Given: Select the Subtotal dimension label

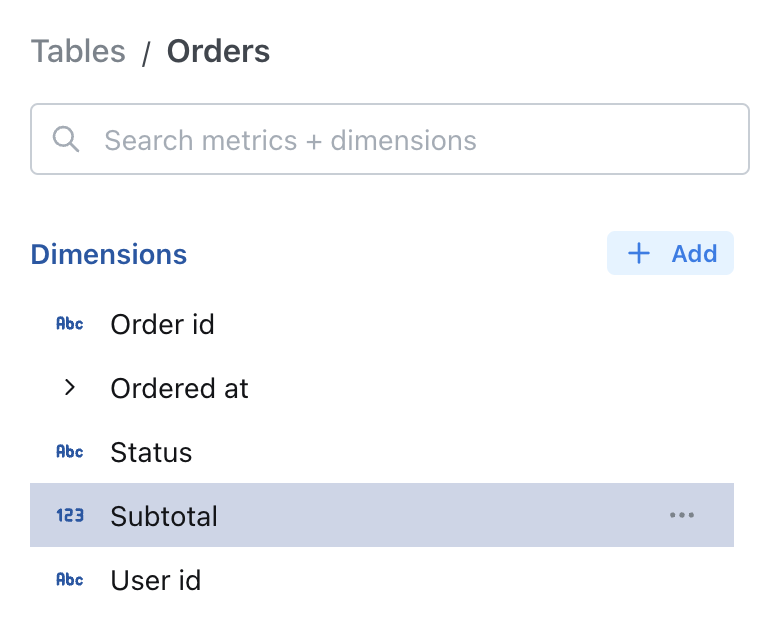Looking at the screenshot, I should tap(164, 516).
